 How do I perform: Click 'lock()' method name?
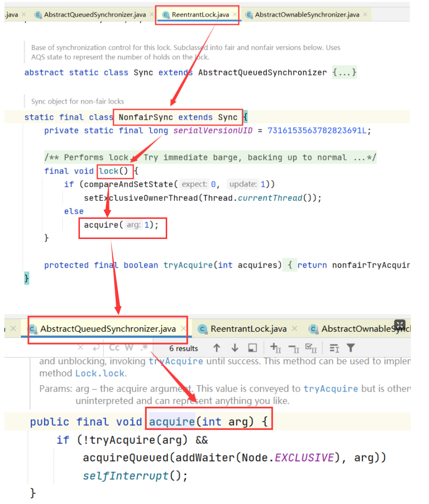(x=113, y=171)
